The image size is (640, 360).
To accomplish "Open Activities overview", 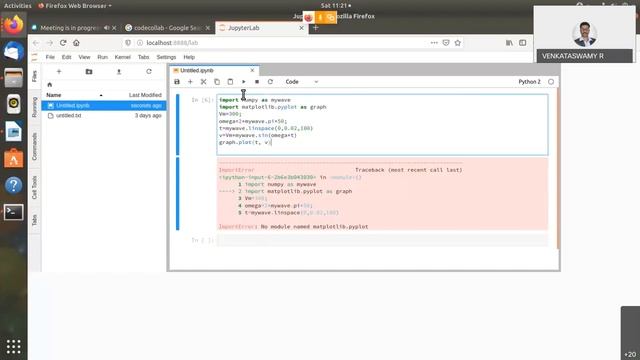I will [x=18, y=6].
